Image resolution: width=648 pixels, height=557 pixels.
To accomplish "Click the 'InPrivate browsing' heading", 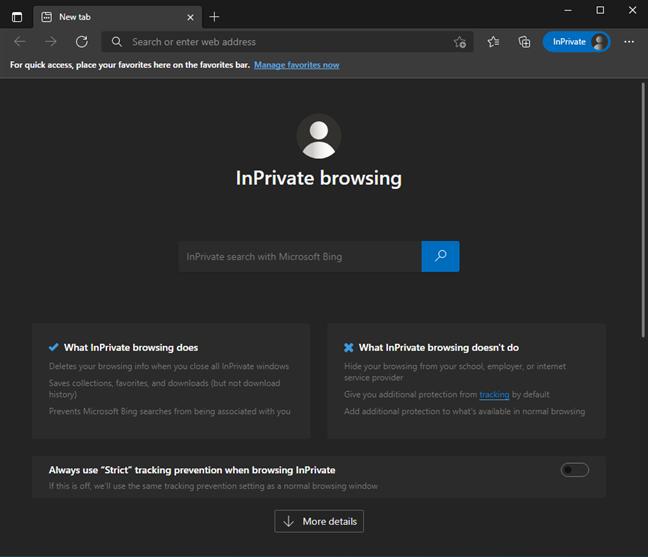I will pyautogui.click(x=319, y=178).
